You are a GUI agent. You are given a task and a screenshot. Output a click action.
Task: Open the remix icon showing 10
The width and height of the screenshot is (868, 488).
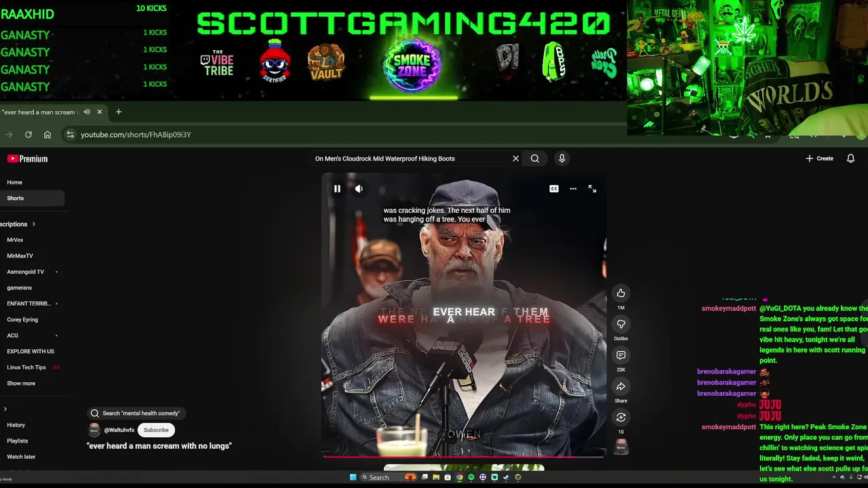coord(620,418)
